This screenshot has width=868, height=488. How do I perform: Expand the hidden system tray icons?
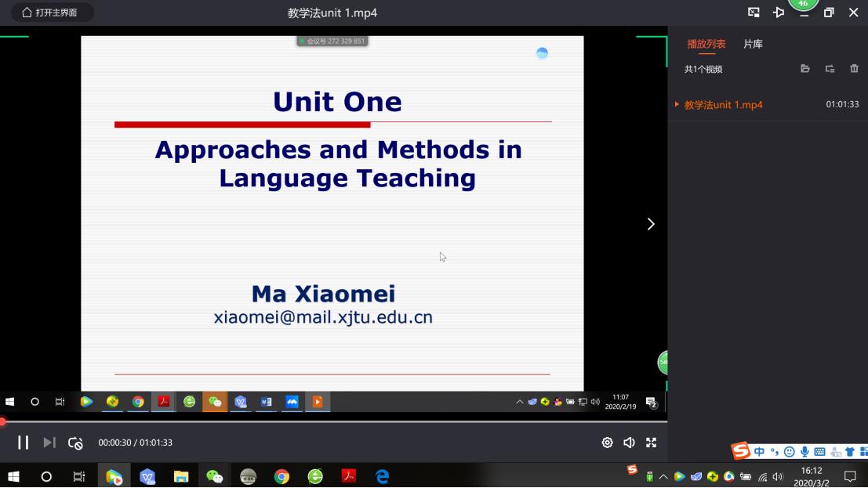point(663,476)
